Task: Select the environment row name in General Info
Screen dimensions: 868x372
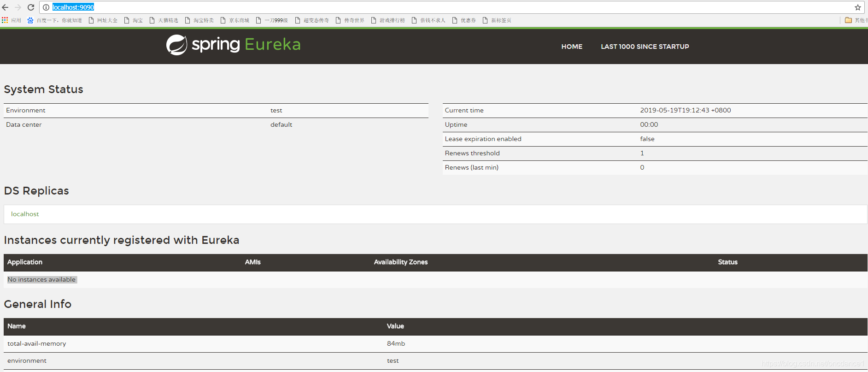Action: tap(27, 360)
